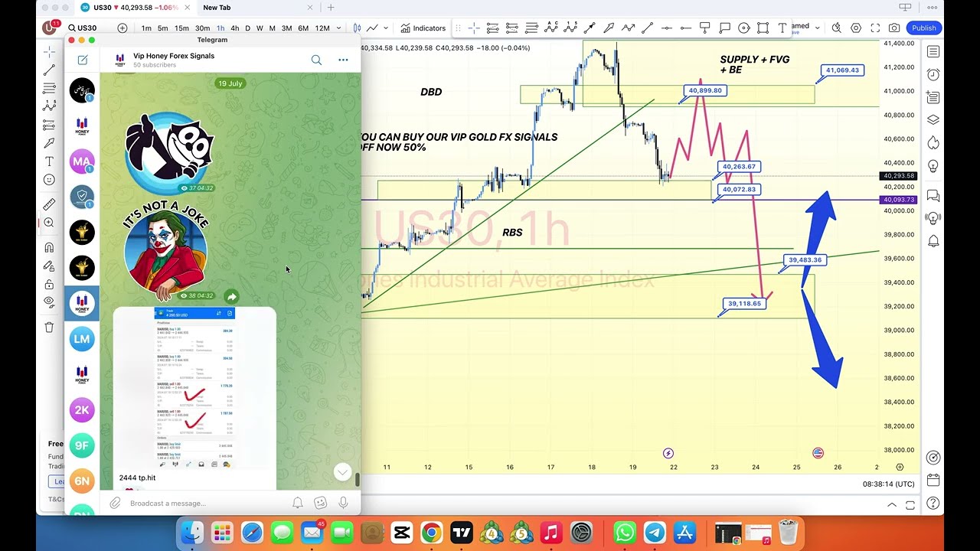Click the line chart type icon

tap(373, 28)
